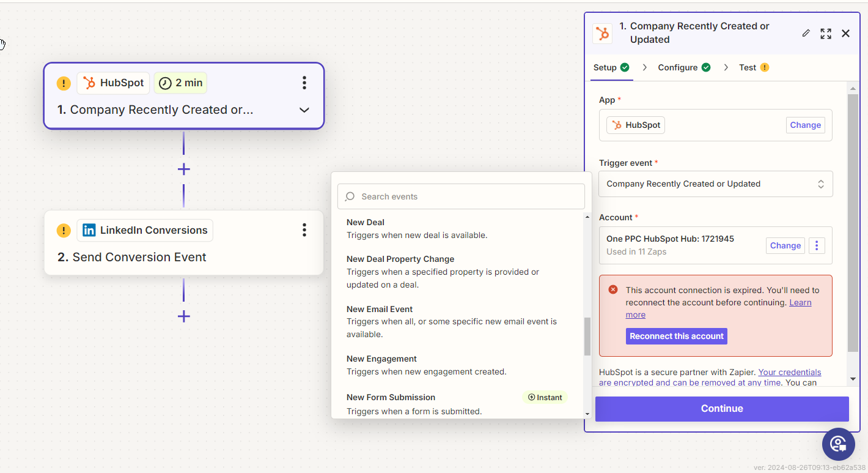Click the Used in 11 Zaps text
This screenshot has width=868, height=473.
click(636, 251)
